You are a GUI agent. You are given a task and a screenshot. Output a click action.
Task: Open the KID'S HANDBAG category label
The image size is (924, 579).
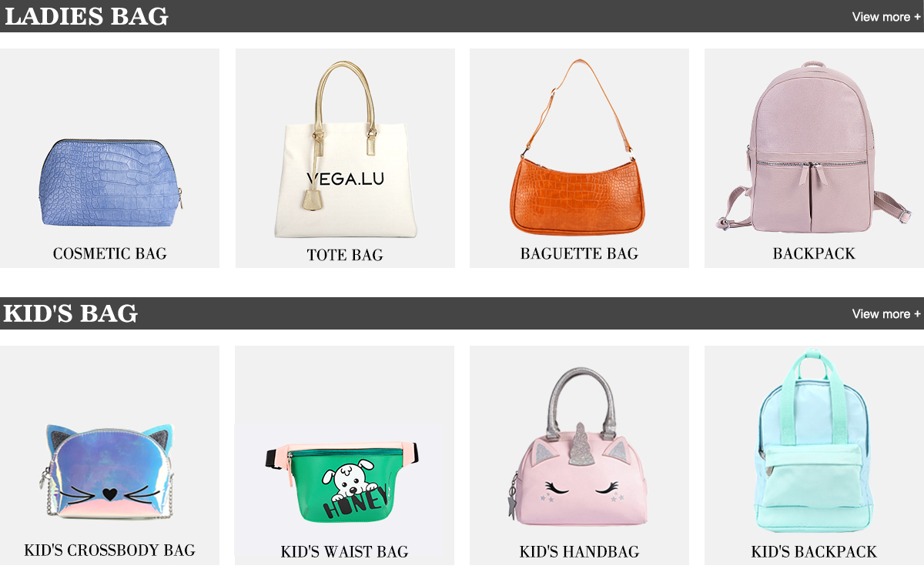pyautogui.click(x=579, y=552)
